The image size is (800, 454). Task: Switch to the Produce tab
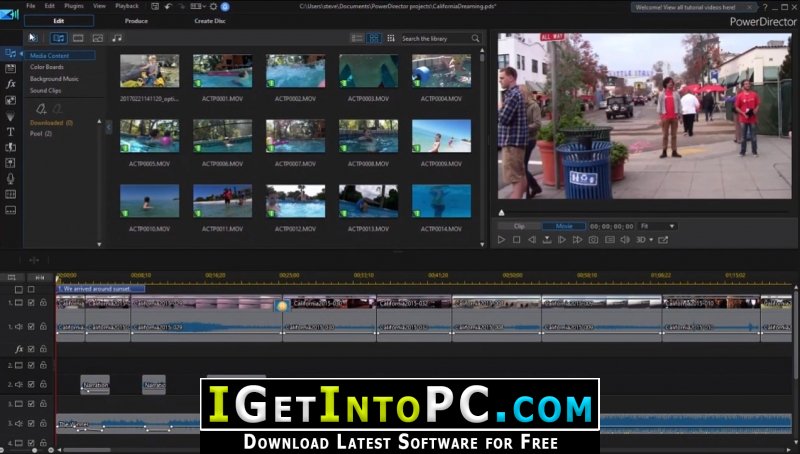point(136,21)
